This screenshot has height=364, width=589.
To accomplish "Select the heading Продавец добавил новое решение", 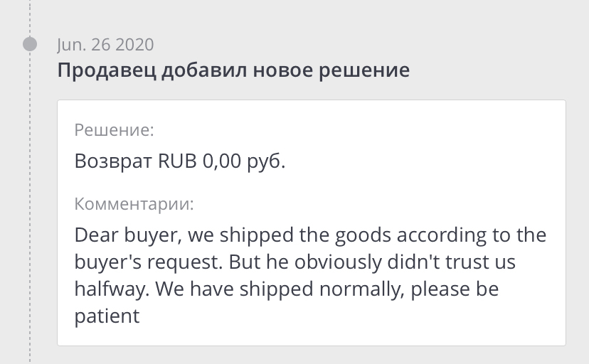I will click(233, 71).
